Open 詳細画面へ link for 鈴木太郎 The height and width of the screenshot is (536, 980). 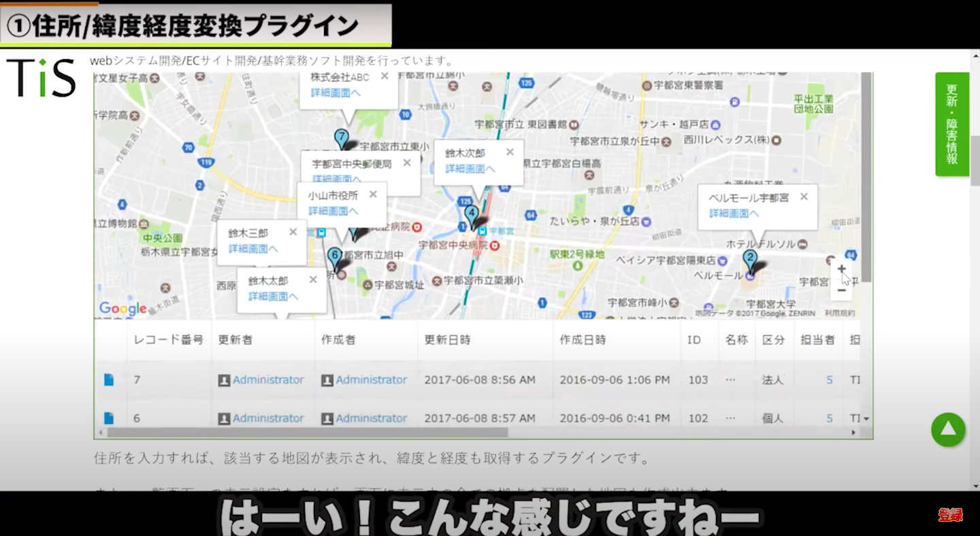[x=273, y=297]
